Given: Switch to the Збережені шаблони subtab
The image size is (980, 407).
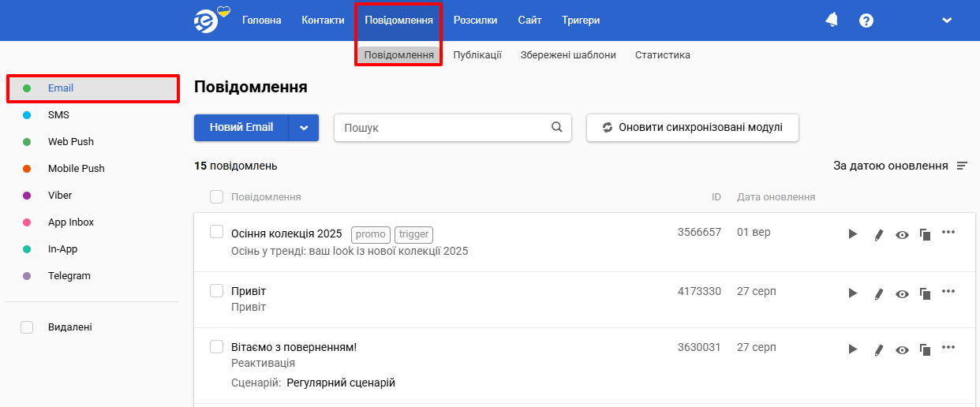Looking at the screenshot, I should coord(568,55).
